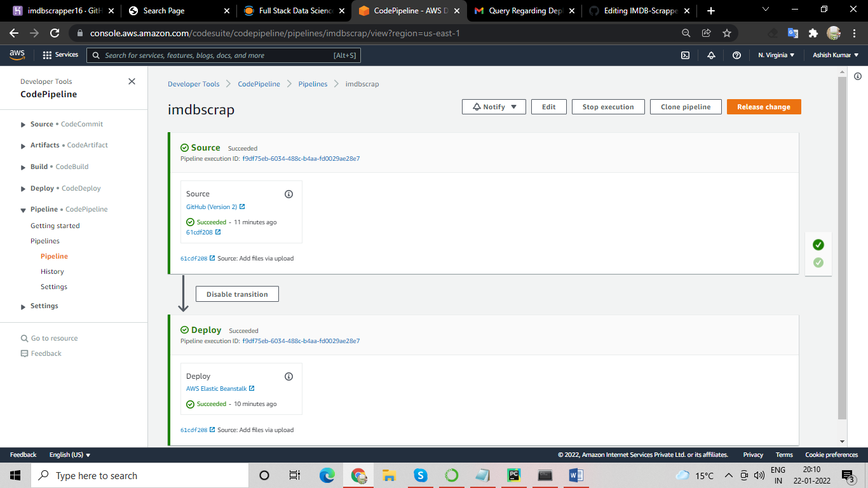Open the Notify dropdown
The image size is (868, 488).
[494, 107]
